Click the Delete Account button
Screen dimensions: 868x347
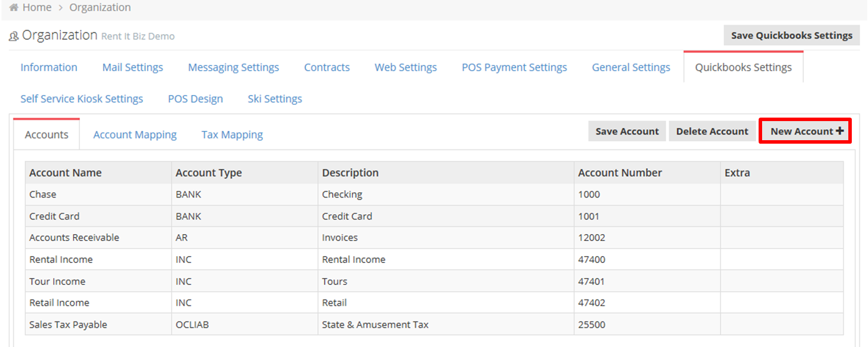tap(712, 132)
